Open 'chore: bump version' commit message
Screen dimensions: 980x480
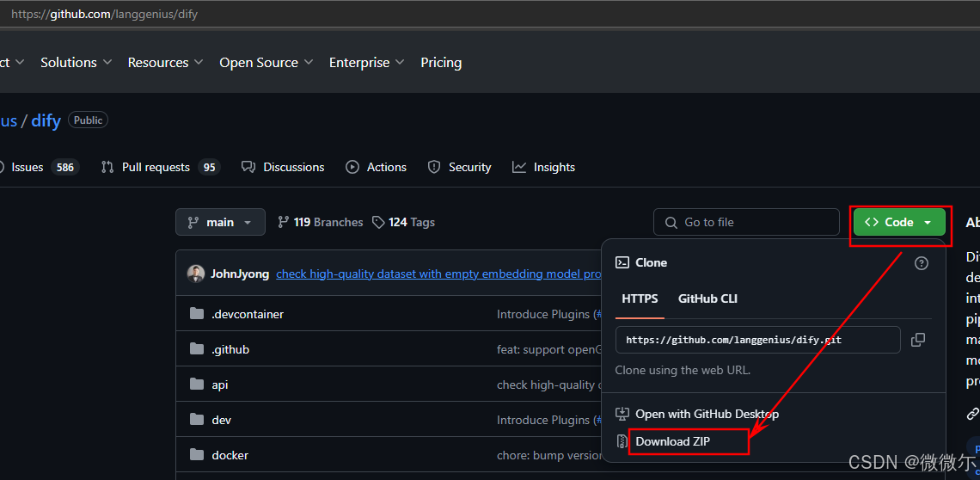click(x=549, y=455)
